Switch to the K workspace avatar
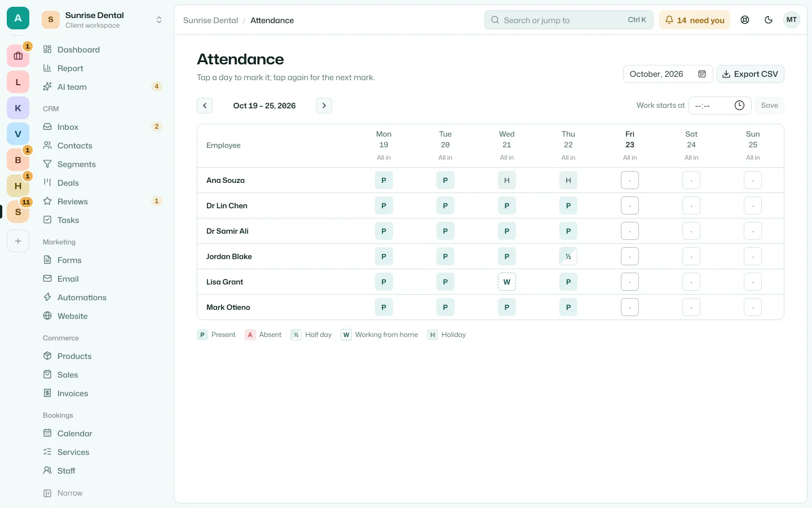The width and height of the screenshot is (812, 508). click(x=18, y=108)
